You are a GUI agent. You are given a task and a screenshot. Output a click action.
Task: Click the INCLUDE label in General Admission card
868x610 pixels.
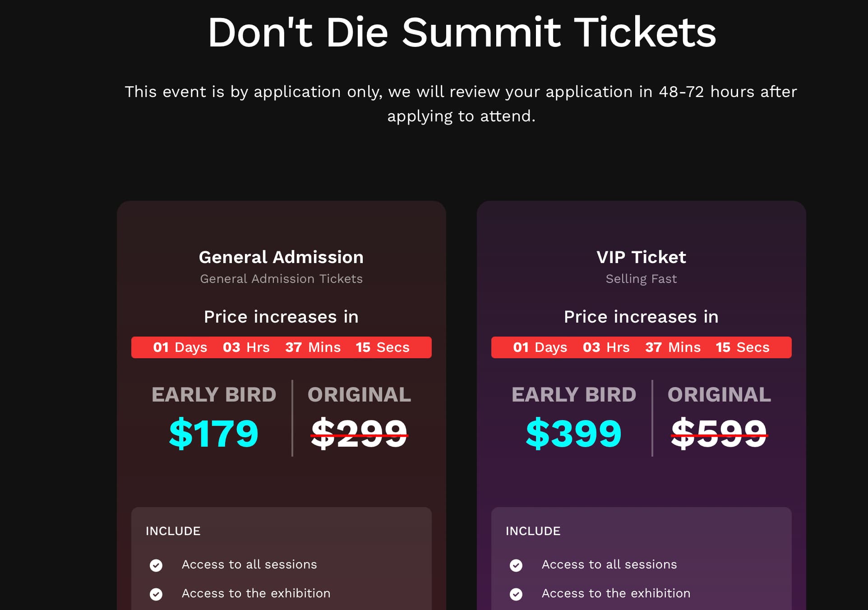(173, 531)
